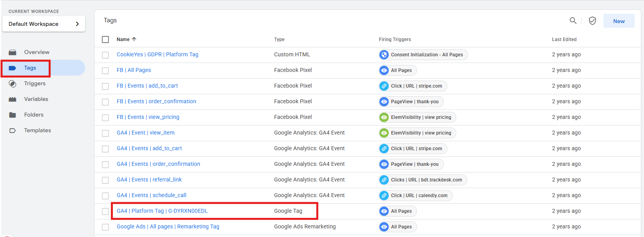Click link icon on FB add_to_cart trigger
The width and height of the screenshot is (644, 237).
[384, 86]
